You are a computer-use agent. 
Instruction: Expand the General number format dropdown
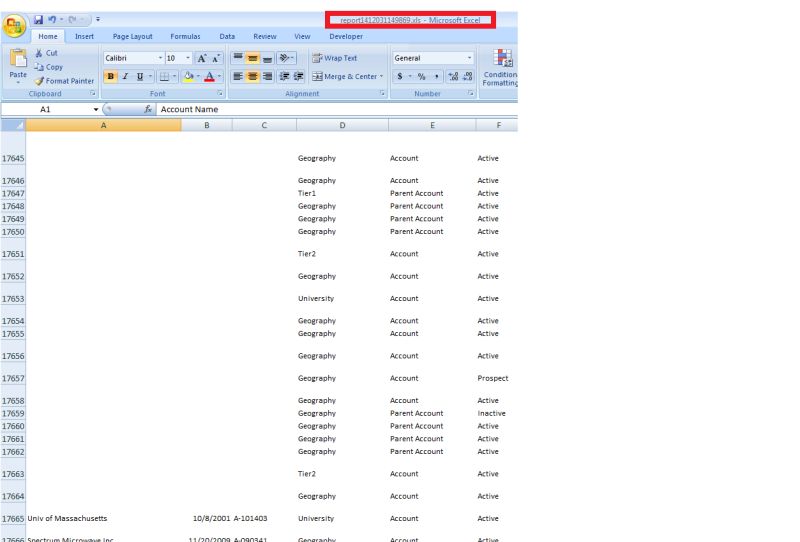click(x=469, y=58)
